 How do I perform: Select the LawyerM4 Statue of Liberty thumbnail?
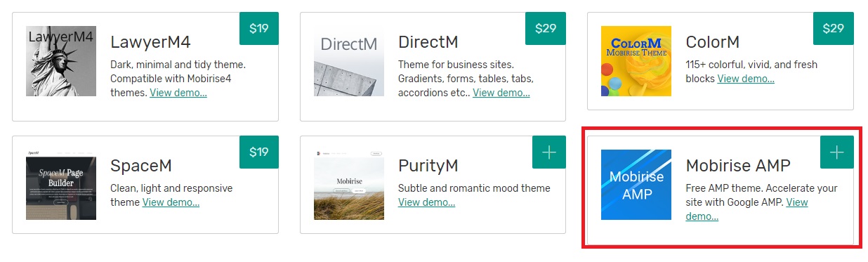tap(61, 61)
